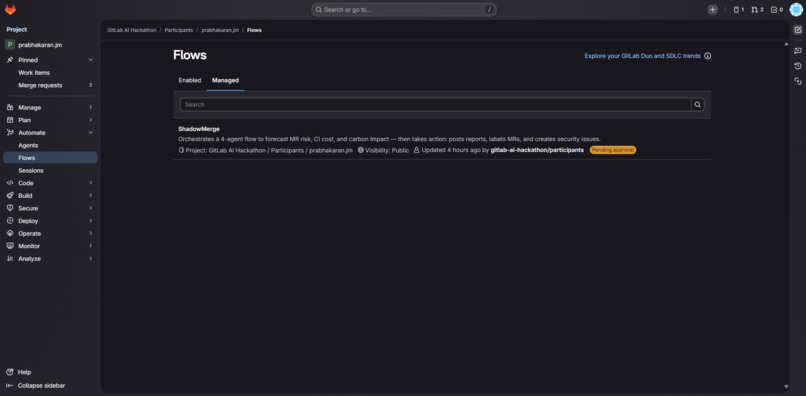Click the Collapse sidebar arrow icon
The image size is (806, 396).
click(x=9, y=386)
